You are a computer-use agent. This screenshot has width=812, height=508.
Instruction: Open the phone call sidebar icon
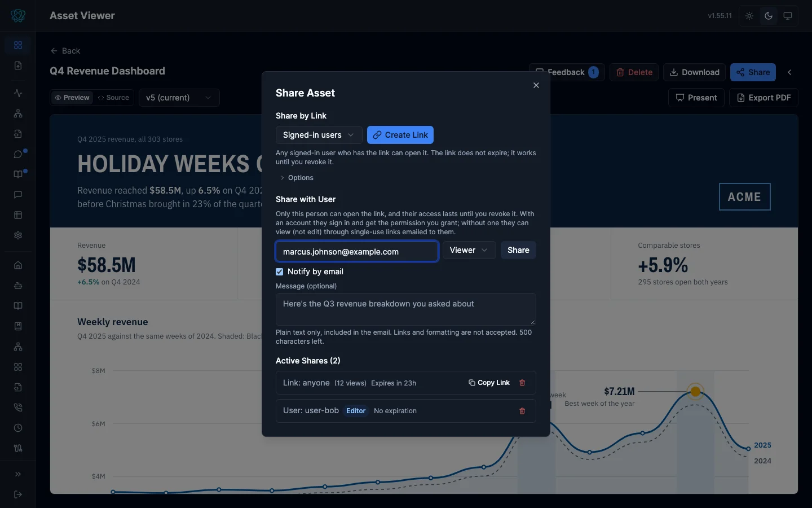(x=18, y=408)
